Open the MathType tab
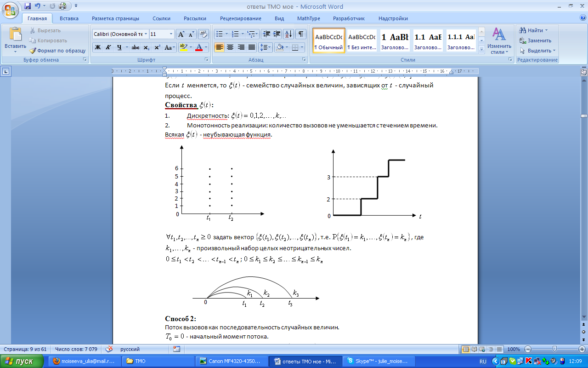 tap(309, 18)
